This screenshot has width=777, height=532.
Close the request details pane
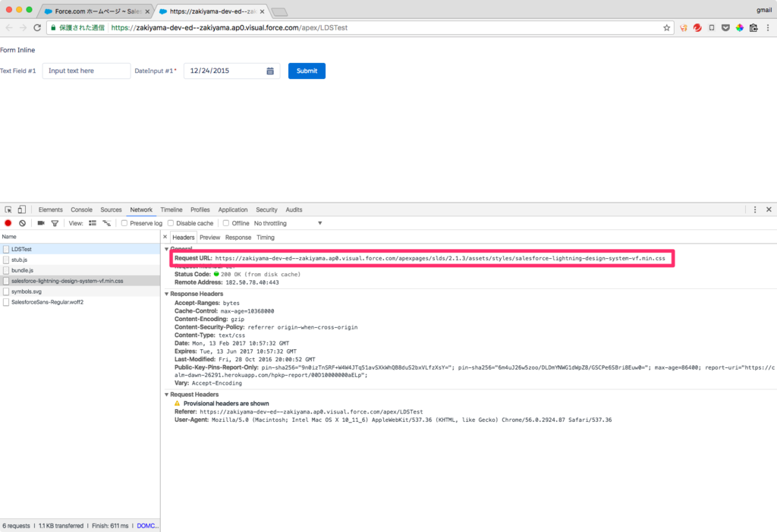pyautogui.click(x=165, y=237)
